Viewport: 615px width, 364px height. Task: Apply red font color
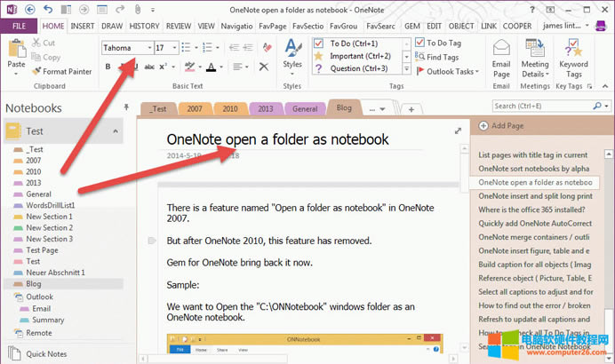tap(211, 67)
